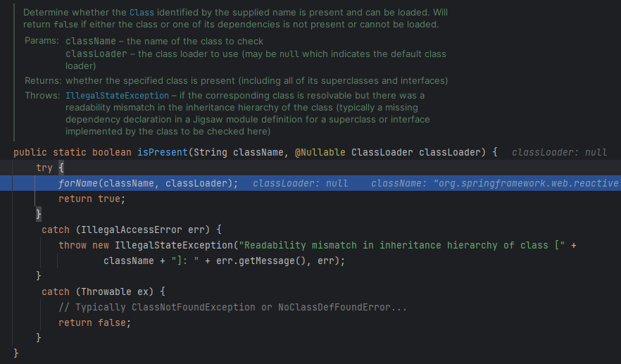Click the closing brace after the try block
621x364 pixels.
pyautogui.click(x=39, y=214)
